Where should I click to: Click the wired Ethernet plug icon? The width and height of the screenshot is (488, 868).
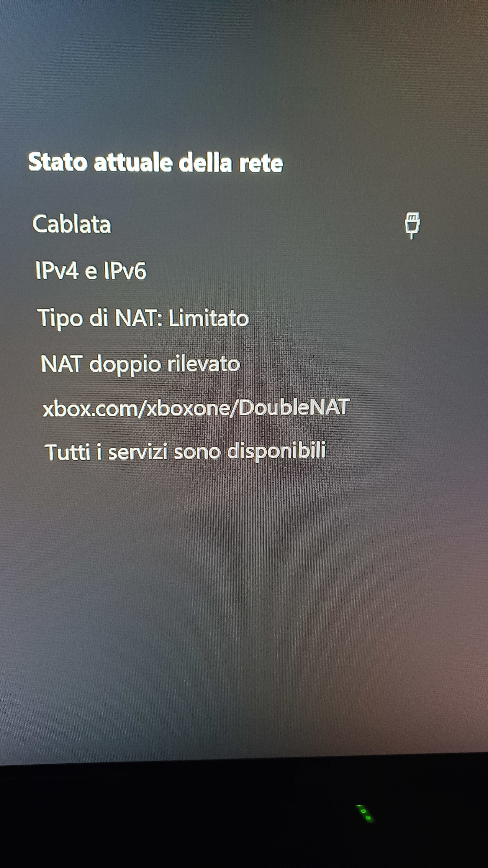tap(412, 225)
